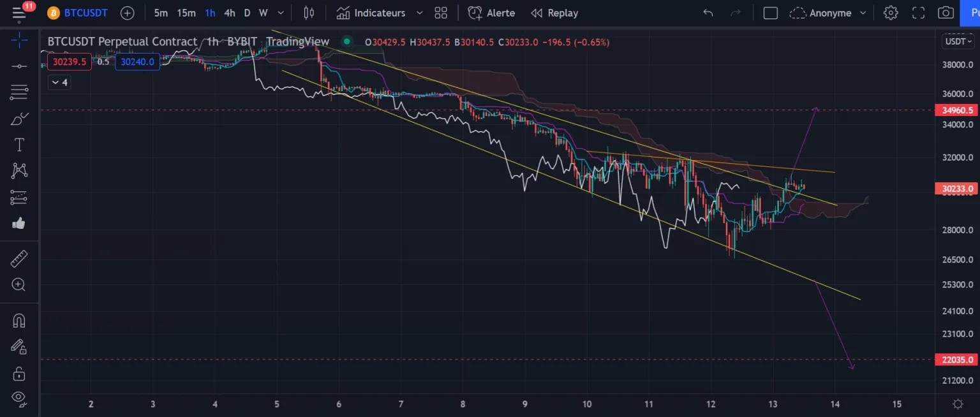Redo the last action
This screenshot has height=417, width=980.
[x=736, y=13]
